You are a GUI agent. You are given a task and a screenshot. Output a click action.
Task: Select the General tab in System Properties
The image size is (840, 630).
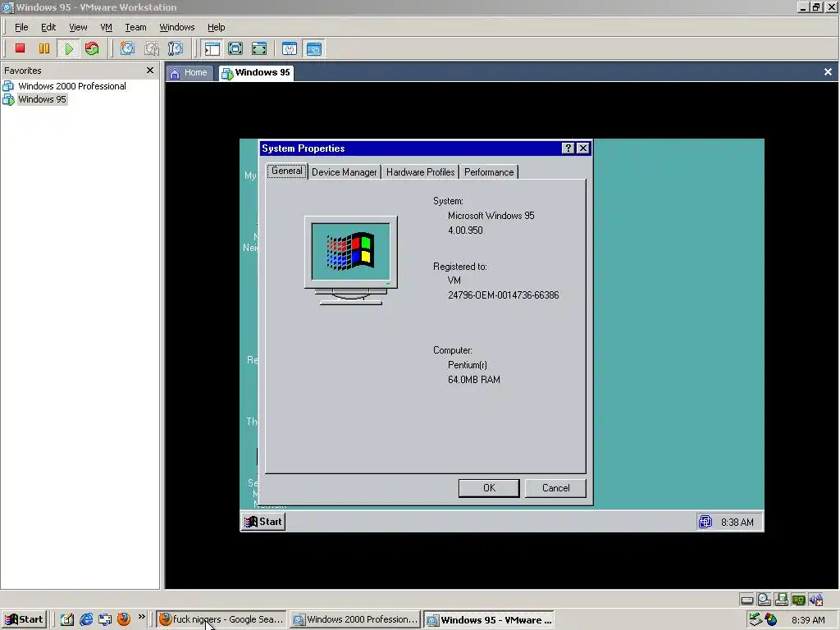tap(287, 171)
